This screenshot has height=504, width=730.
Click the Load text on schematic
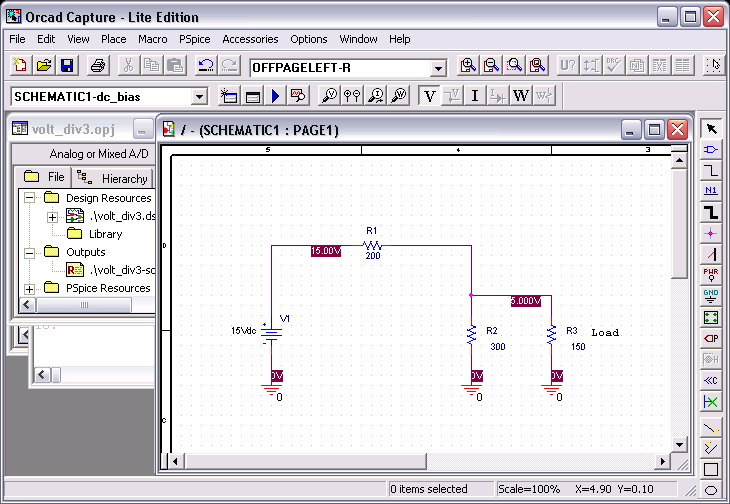[x=605, y=332]
